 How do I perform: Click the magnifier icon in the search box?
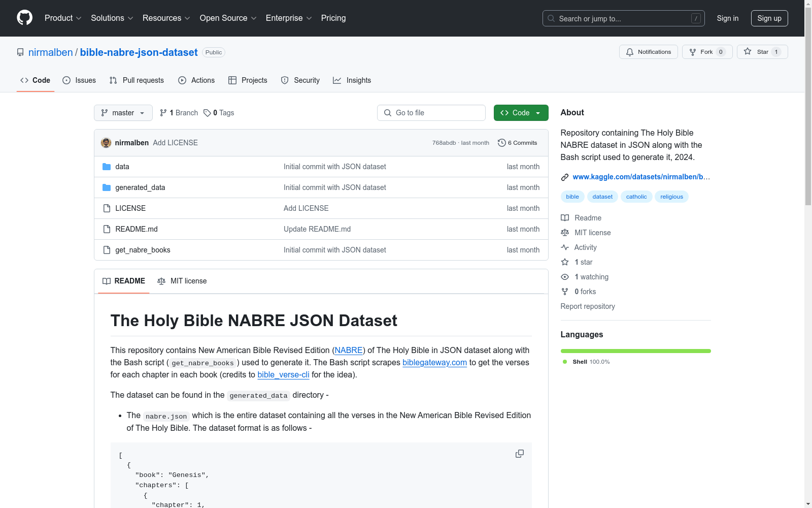click(551, 18)
